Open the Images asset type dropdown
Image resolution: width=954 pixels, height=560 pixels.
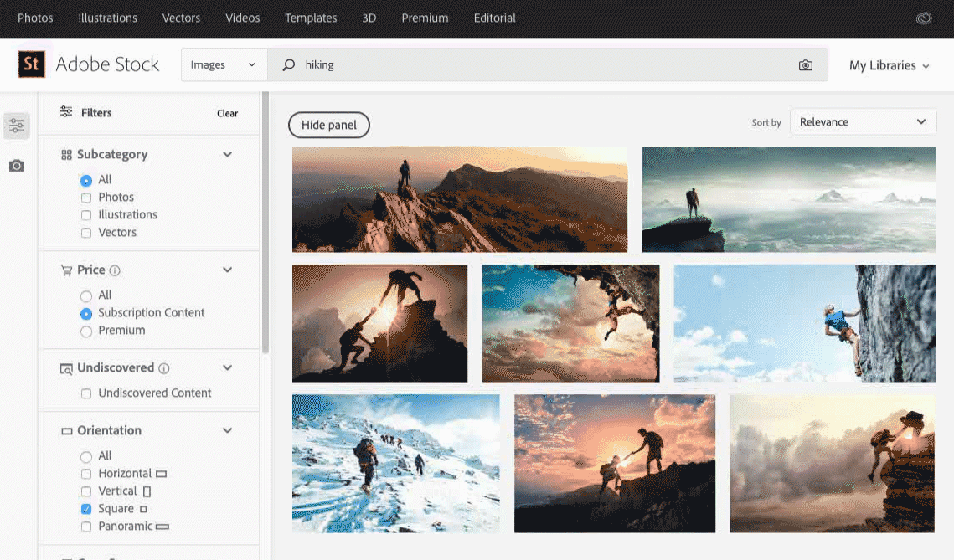pos(223,65)
